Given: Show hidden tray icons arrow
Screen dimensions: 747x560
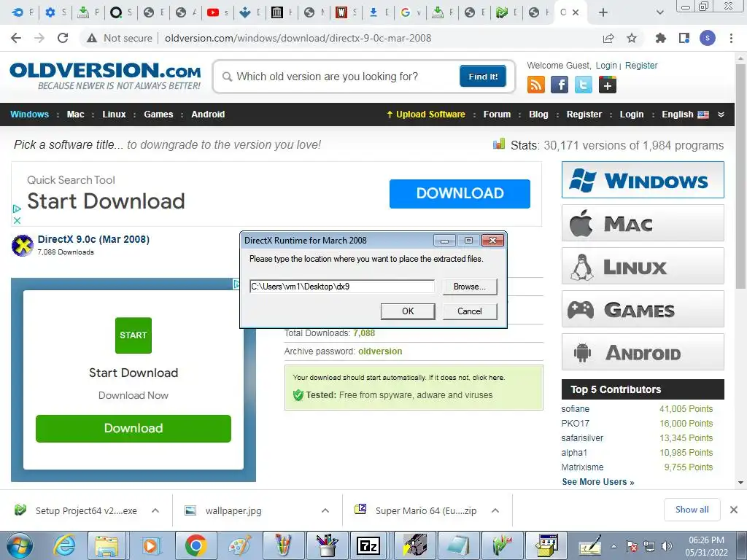Looking at the screenshot, I should pos(614,546).
